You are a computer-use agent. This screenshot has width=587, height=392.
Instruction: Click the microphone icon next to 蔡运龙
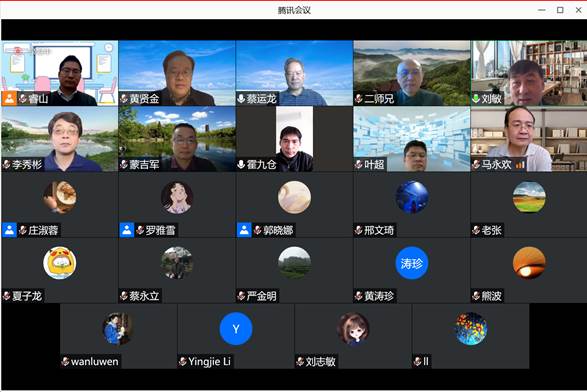241,98
